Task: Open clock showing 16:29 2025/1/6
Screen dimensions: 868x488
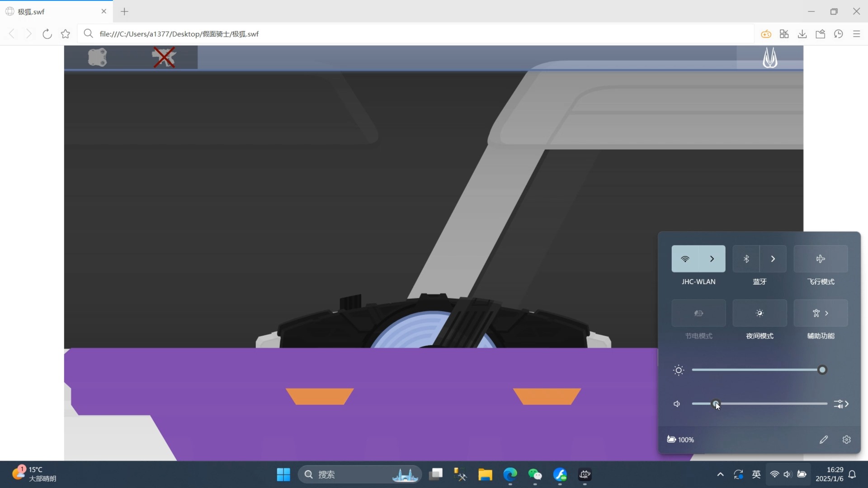Action: coord(830,474)
